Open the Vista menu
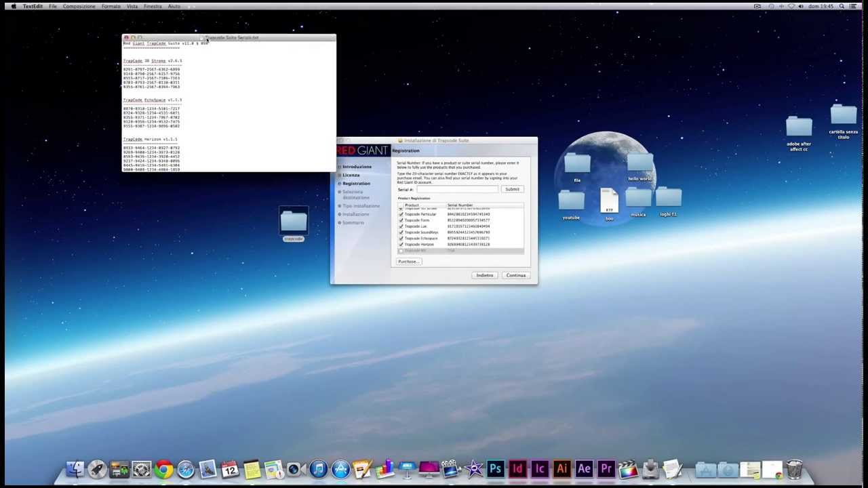 pyautogui.click(x=132, y=6)
